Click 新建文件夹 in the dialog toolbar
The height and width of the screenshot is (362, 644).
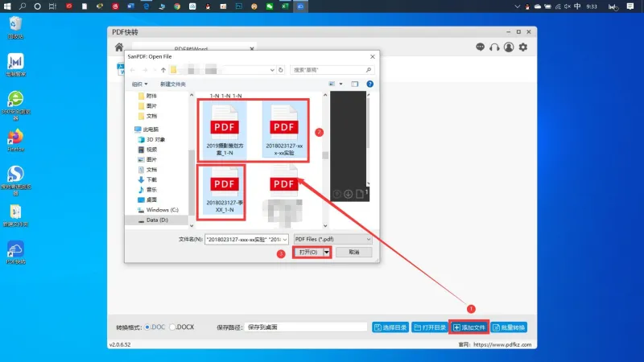tap(172, 84)
